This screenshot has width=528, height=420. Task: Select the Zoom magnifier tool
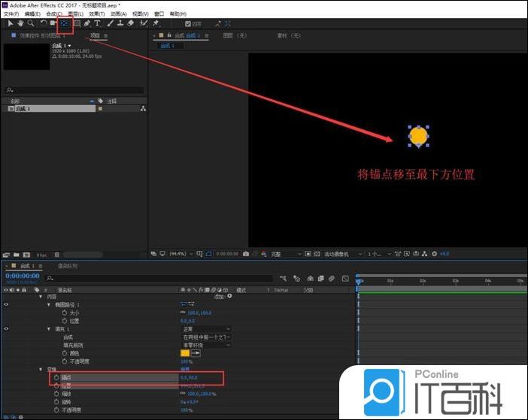coord(30,23)
